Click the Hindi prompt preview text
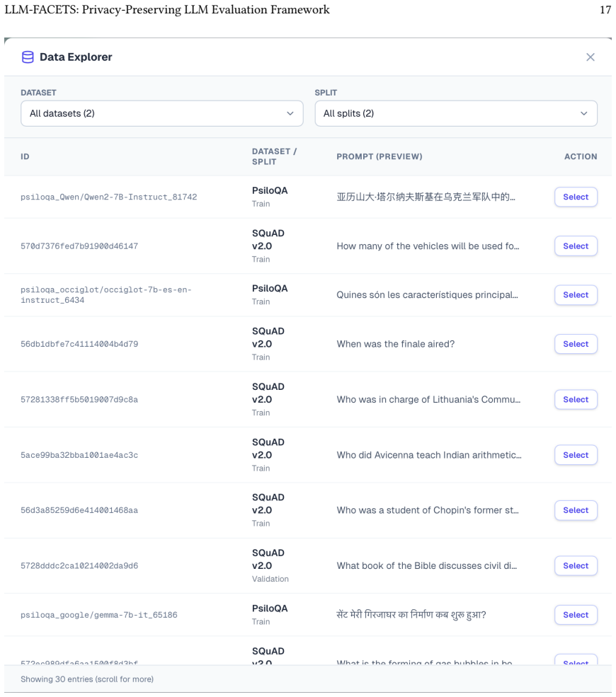Image resolution: width=616 pixels, height=697 pixels. pos(411,615)
